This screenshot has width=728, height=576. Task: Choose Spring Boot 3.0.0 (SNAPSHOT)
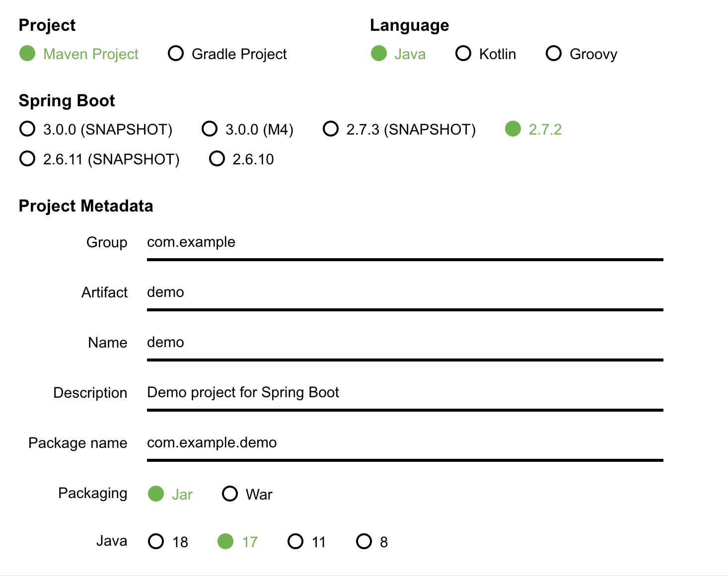click(28, 129)
